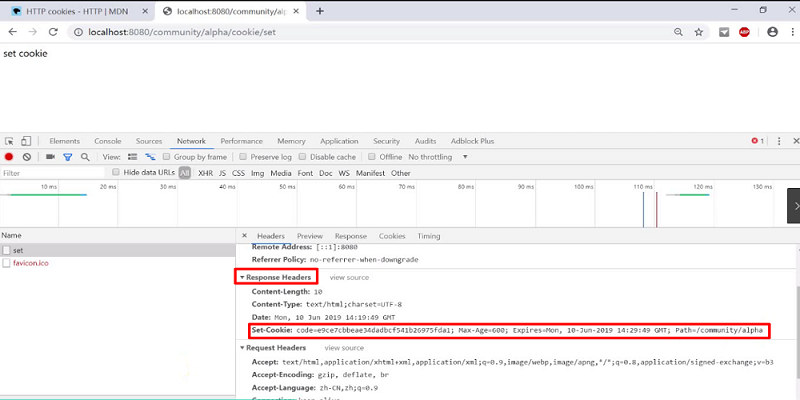Filter requests by CSS
This screenshot has height=400, width=800.
238,173
